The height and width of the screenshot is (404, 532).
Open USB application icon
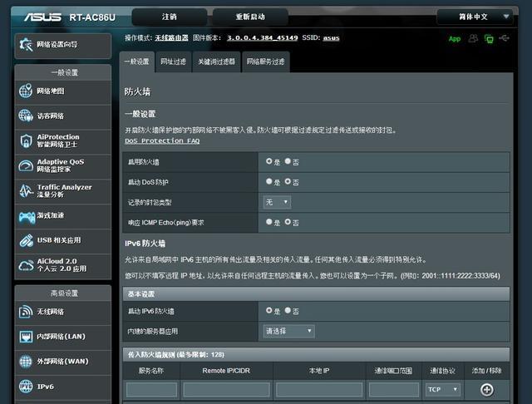(x=26, y=240)
